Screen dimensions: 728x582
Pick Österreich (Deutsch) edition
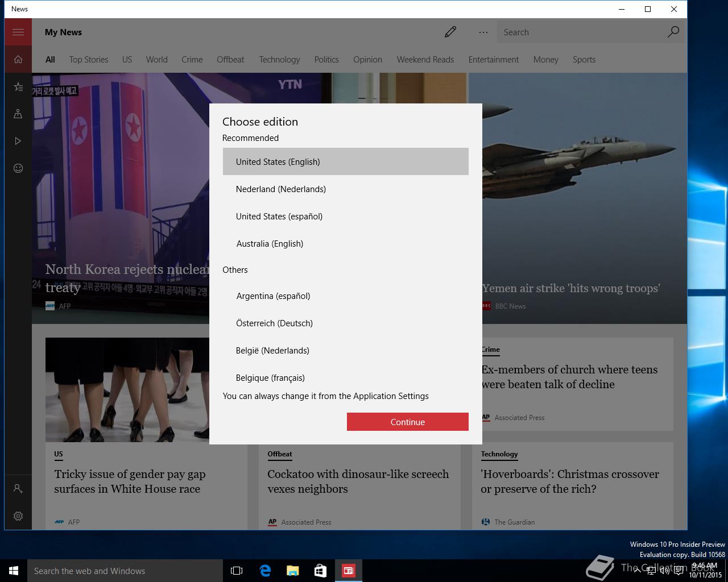click(x=346, y=323)
